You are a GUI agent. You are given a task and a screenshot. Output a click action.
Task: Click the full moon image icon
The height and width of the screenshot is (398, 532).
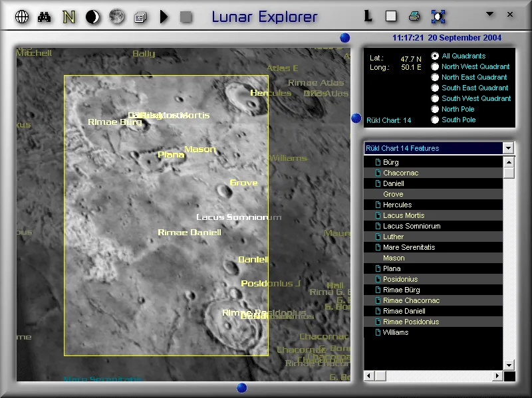(116, 17)
